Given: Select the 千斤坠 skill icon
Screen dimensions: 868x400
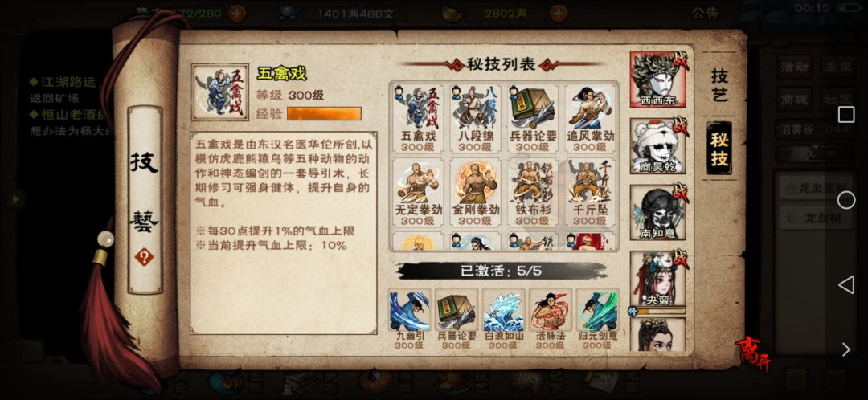Looking at the screenshot, I should pyautogui.click(x=590, y=193).
